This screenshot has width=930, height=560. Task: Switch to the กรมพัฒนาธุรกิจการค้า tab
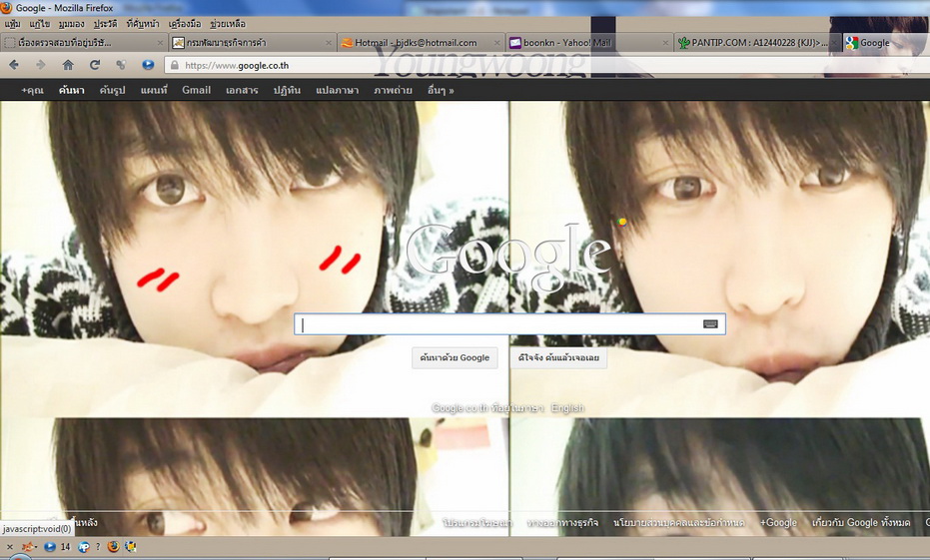(252, 43)
